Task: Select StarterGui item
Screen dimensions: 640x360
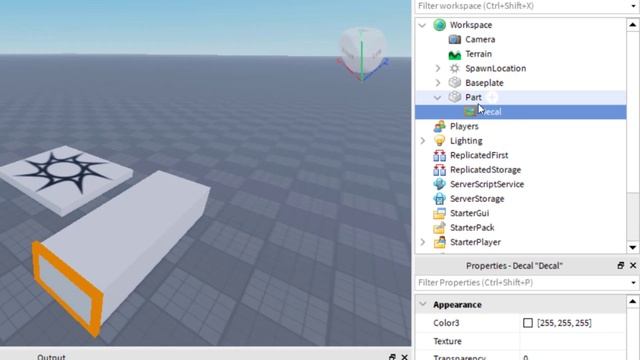Action: [469, 213]
